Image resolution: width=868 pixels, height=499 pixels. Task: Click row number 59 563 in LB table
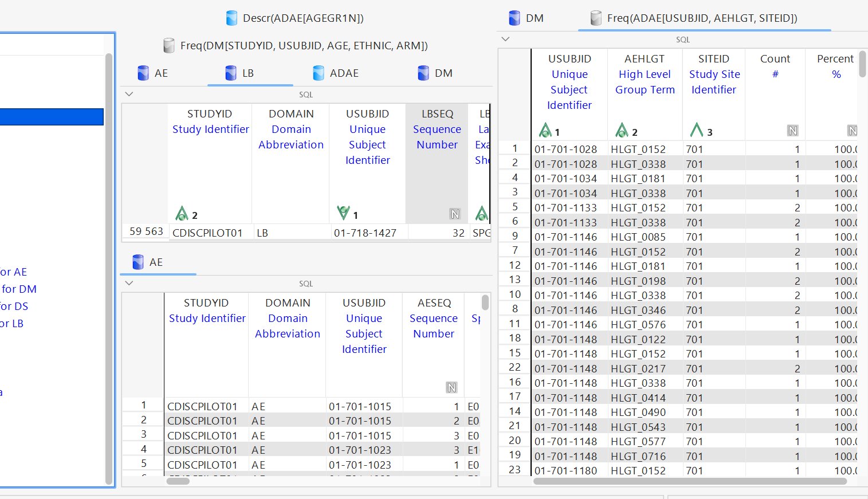coord(146,231)
